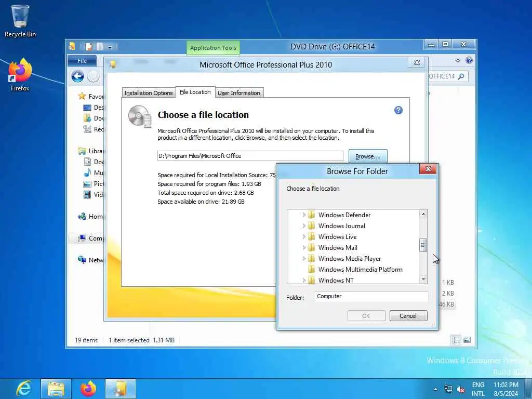This screenshot has height=399, width=532.
Task: Click Windows Multimedia Platform folder icon
Action: click(x=311, y=270)
